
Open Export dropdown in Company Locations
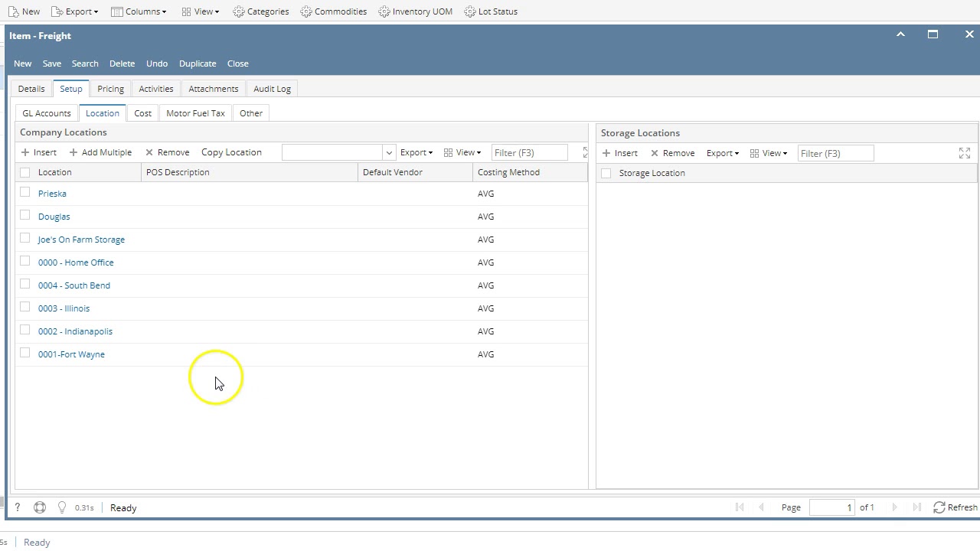click(x=416, y=152)
